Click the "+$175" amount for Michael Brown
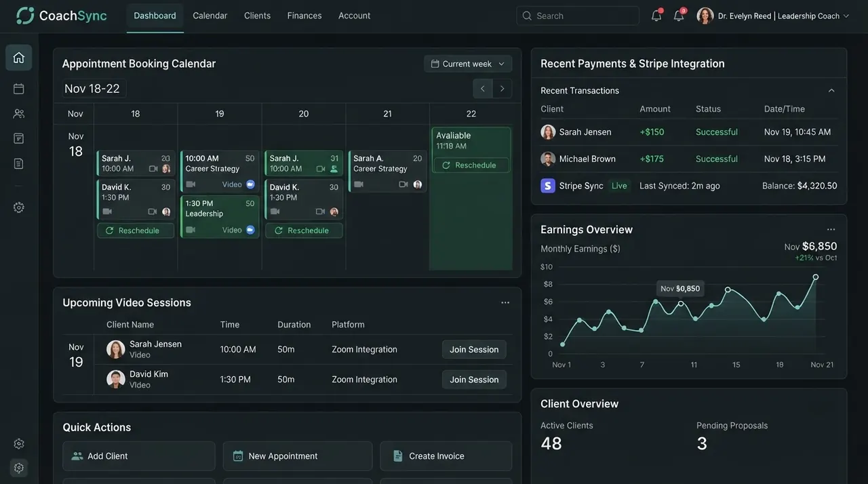Image resolution: width=868 pixels, height=484 pixels. [652, 159]
